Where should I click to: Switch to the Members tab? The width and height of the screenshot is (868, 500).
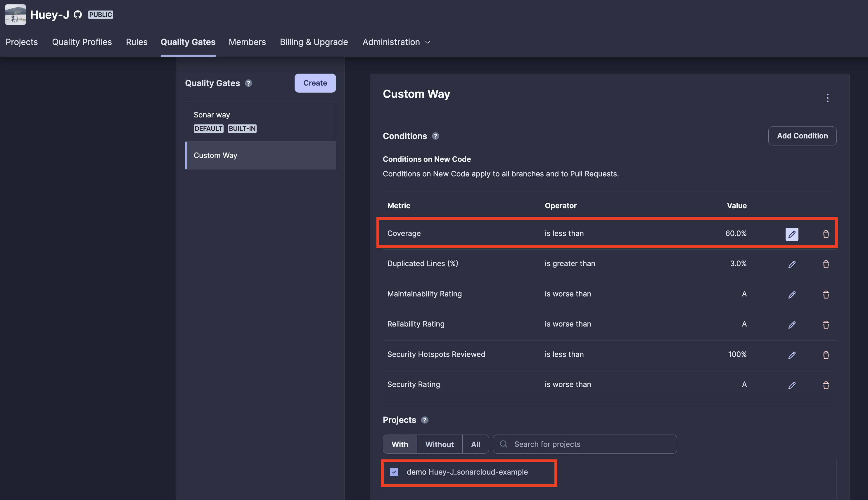coord(247,42)
